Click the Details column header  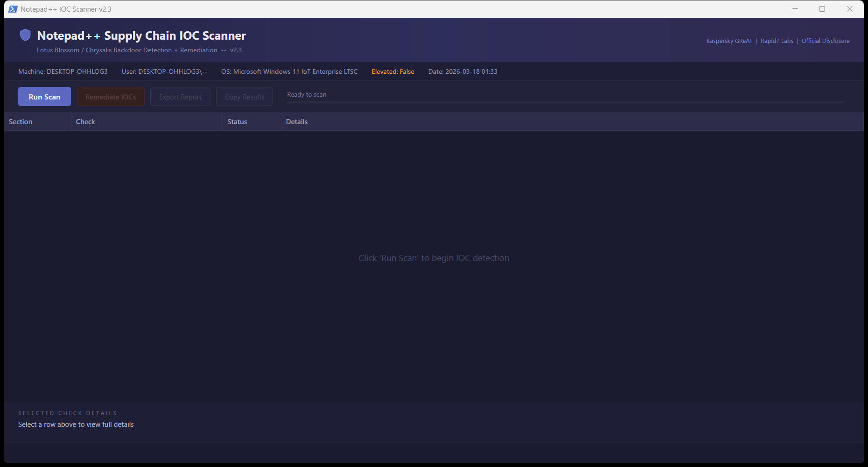(x=297, y=121)
